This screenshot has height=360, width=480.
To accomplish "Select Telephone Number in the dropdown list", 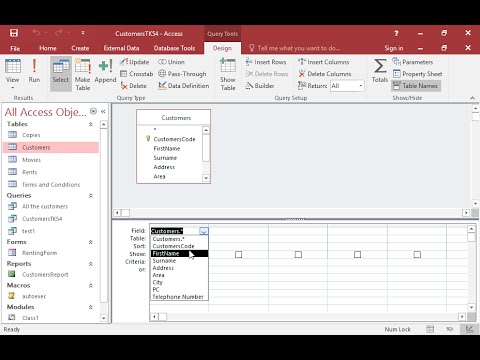I will pyautogui.click(x=179, y=297).
